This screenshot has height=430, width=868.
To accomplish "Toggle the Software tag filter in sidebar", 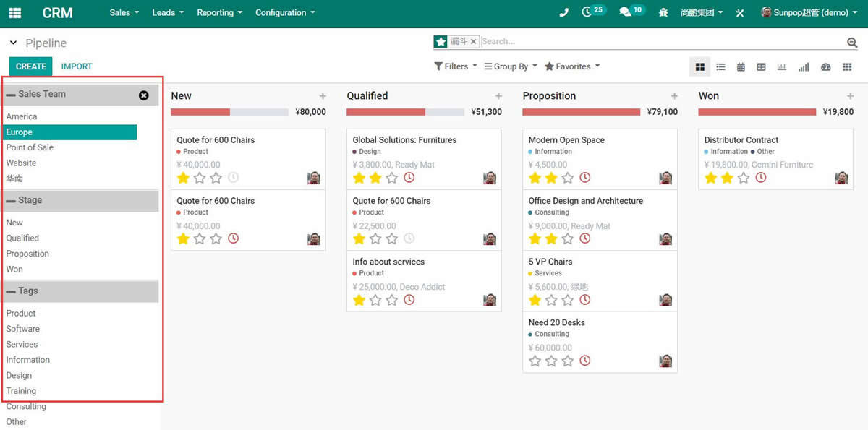I will pos(23,329).
